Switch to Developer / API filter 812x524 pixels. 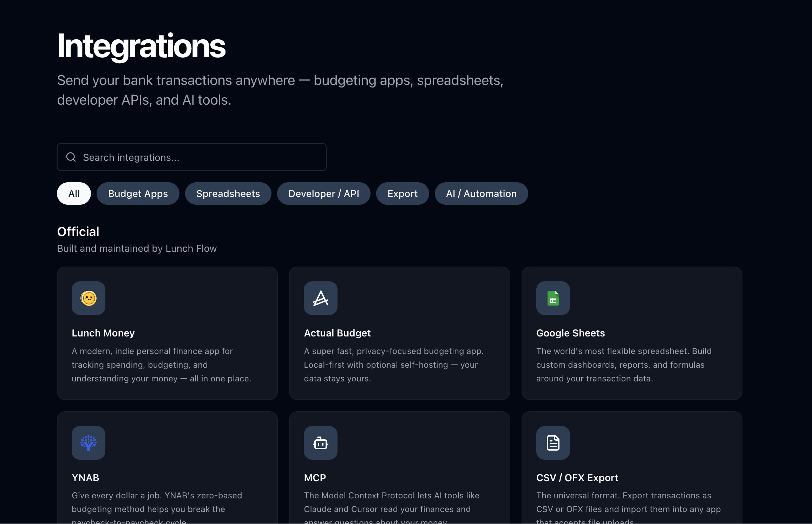point(324,194)
